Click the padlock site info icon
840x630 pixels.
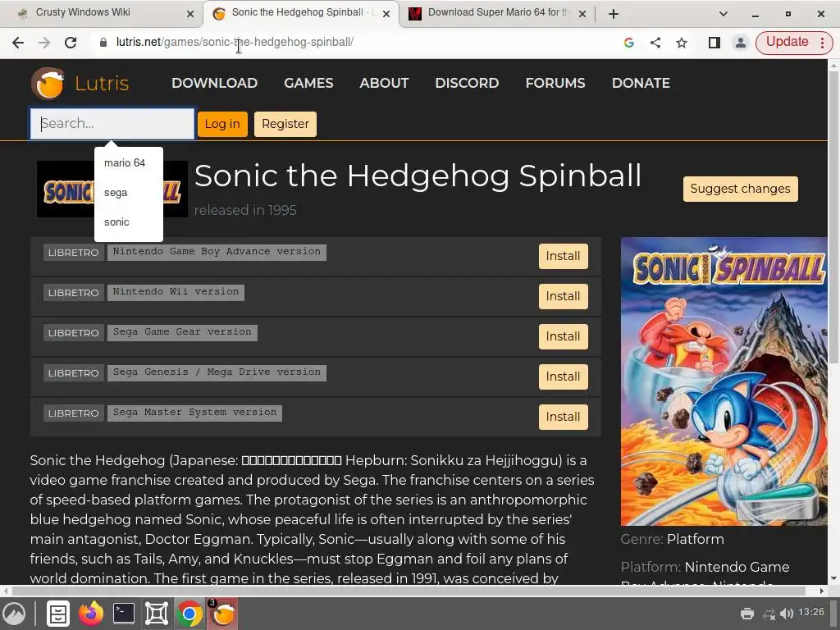pyautogui.click(x=103, y=43)
